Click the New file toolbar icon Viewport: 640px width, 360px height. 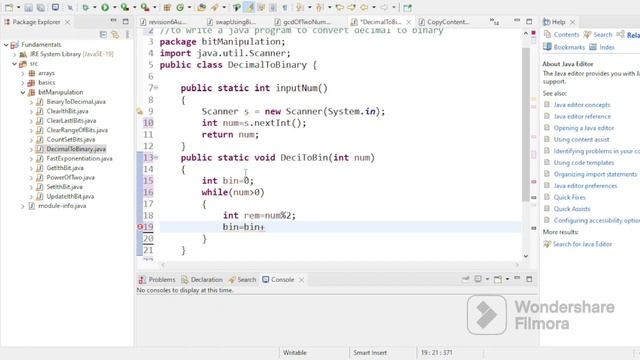(9, 7)
